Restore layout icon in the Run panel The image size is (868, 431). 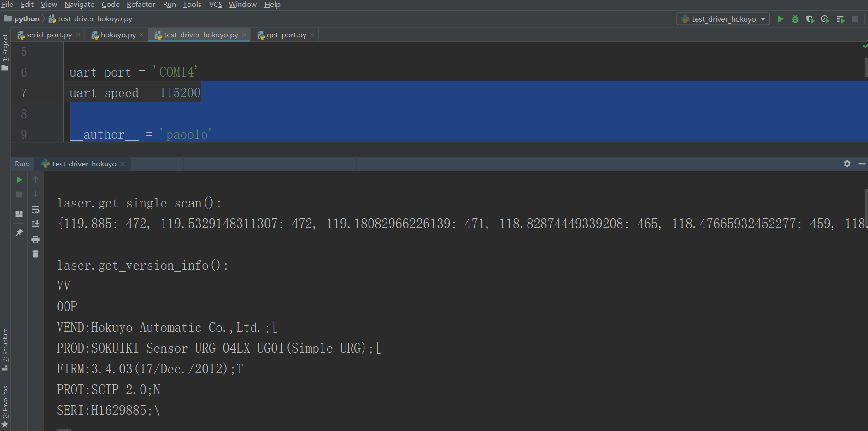[19, 214]
